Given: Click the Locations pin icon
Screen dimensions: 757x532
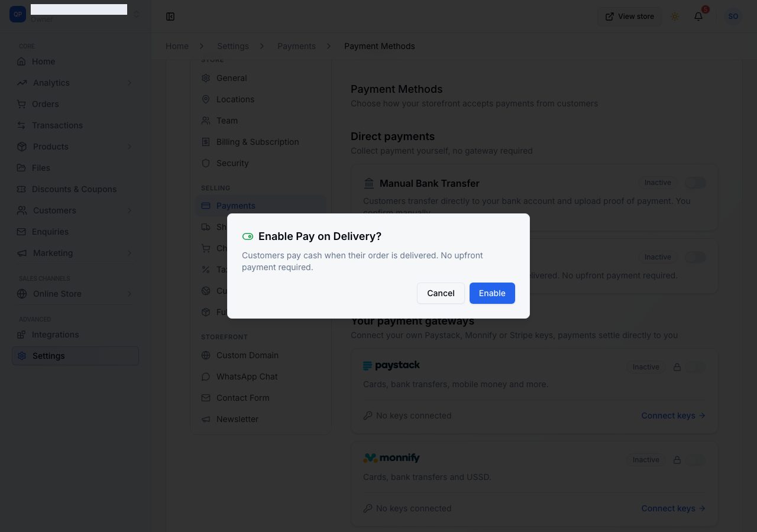Looking at the screenshot, I should click(206, 99).
